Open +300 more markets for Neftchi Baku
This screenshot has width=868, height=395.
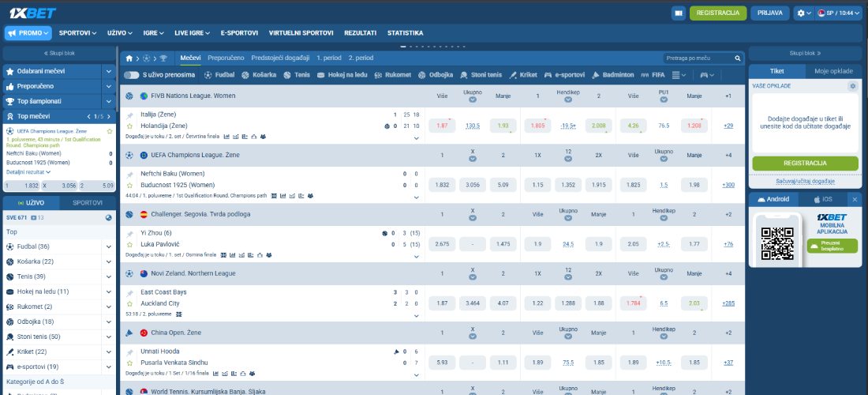coord(728,185)
